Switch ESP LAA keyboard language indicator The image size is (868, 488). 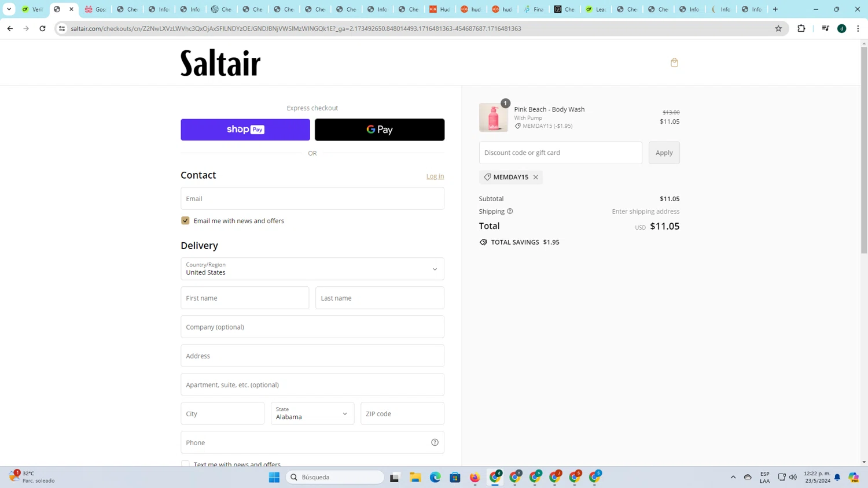(764, 477)
